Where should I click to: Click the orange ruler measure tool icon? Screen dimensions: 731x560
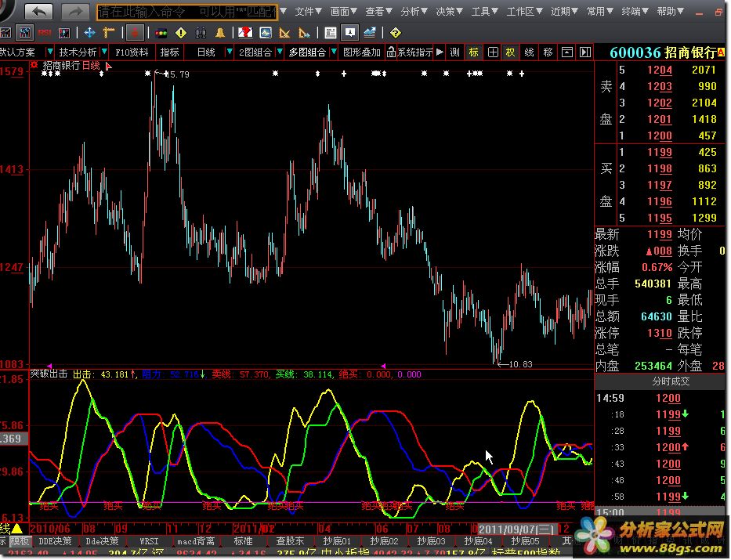(x=109, y=33)
